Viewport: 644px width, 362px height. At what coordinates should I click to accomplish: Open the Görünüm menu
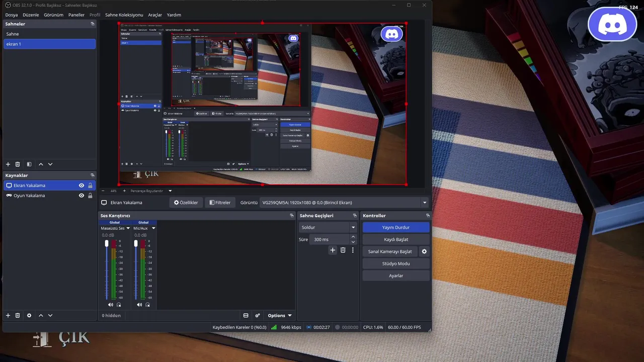53,15
